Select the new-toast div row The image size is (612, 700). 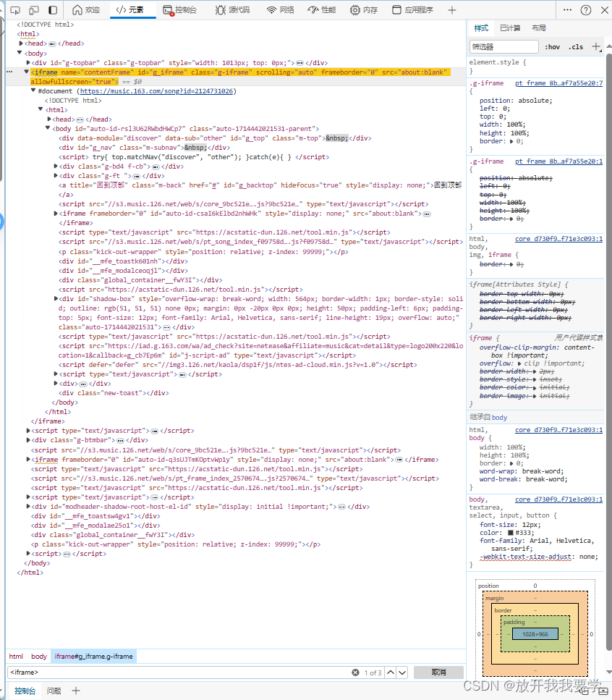(x=114, y=393)
